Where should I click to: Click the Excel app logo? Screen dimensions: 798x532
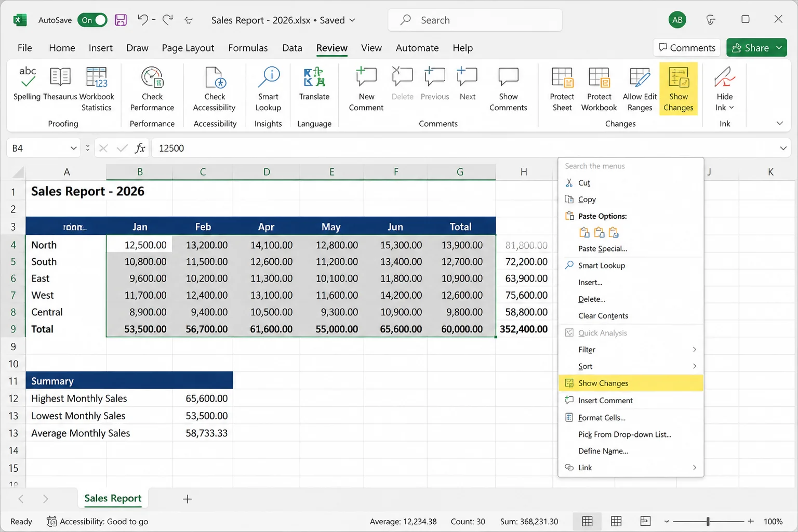pyautogui.click(x=20, y=20)
